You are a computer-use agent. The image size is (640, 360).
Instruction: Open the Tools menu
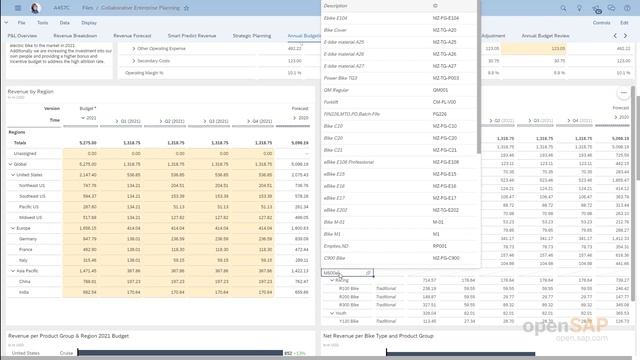pos(42,23)
